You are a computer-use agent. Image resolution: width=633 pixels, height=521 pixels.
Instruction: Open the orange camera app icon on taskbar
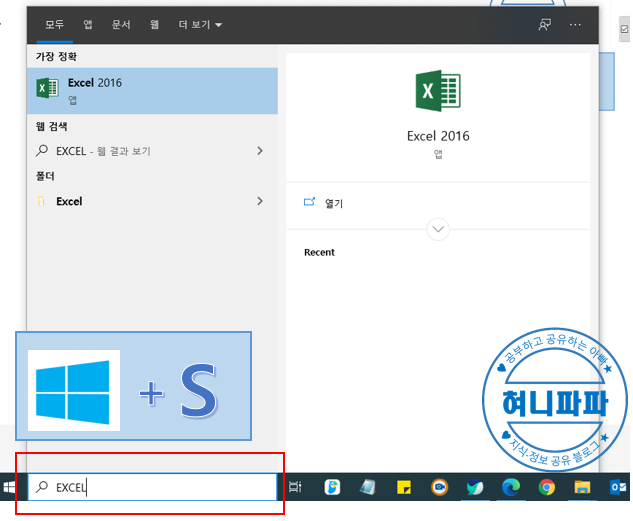coord(439,487)
